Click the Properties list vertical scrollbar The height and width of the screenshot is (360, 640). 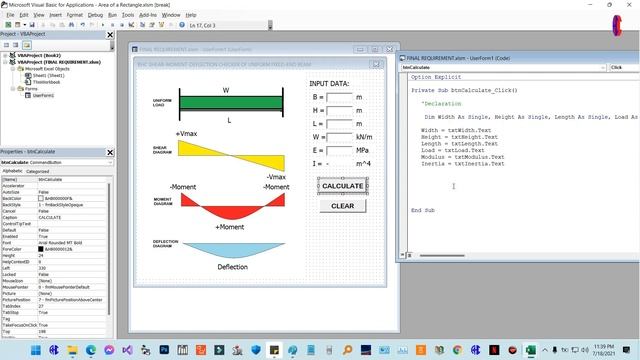tap(109, 249)
